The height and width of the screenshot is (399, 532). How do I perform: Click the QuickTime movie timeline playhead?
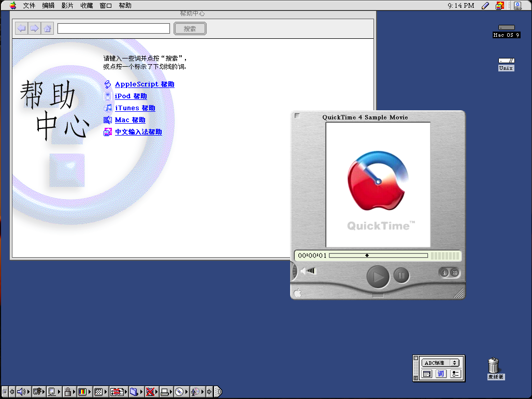click(x=367, y=255)
